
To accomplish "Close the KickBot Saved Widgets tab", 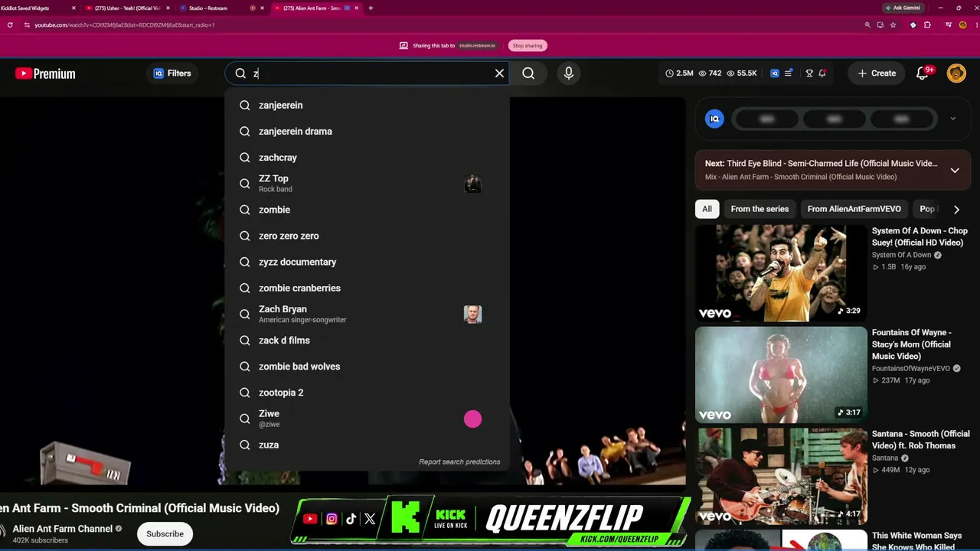I will tap(73, 8).
